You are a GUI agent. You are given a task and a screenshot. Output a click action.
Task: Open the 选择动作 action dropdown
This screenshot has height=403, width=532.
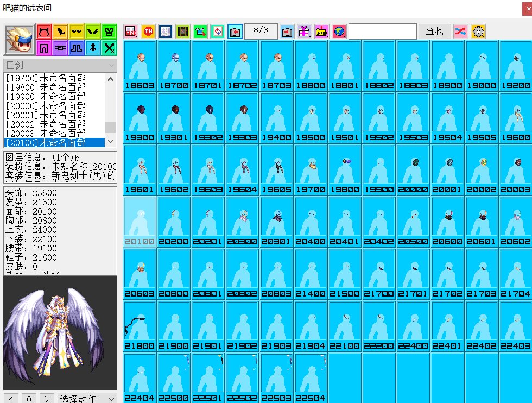click(87, 399)
